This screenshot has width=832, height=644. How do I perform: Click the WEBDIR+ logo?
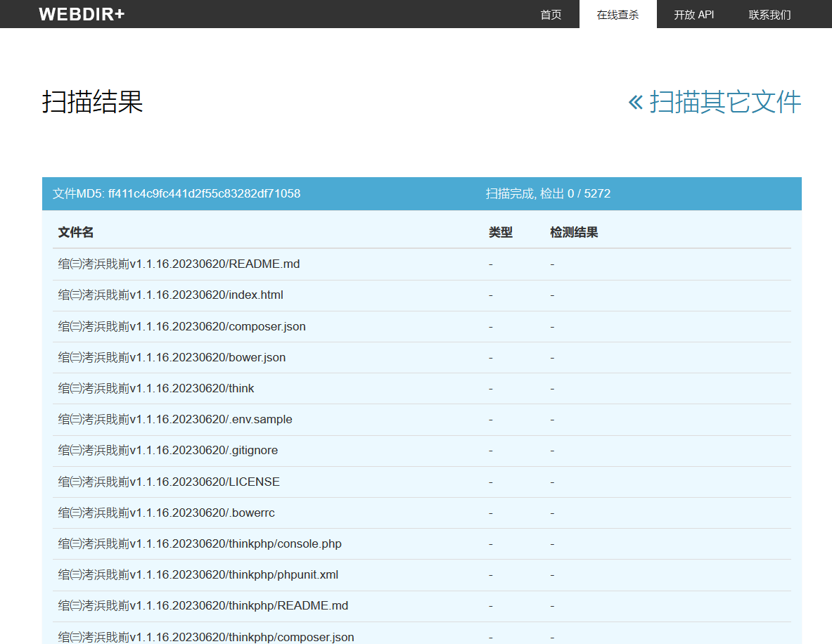click(x=82, y=14)
